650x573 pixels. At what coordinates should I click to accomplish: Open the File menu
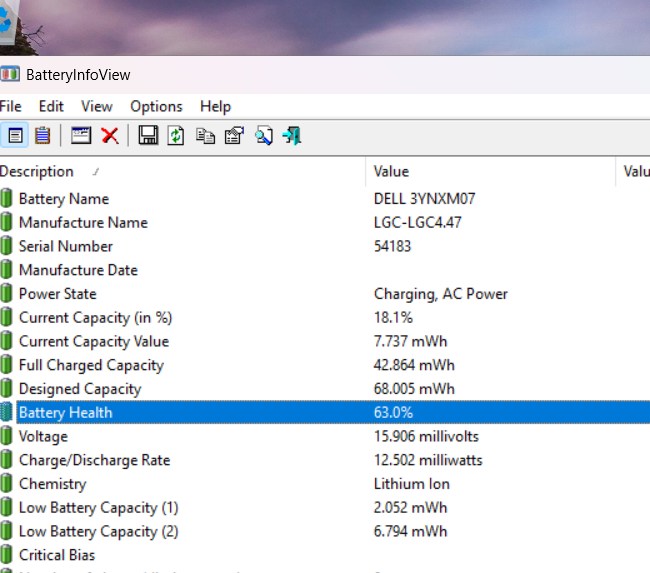point(10,107)
